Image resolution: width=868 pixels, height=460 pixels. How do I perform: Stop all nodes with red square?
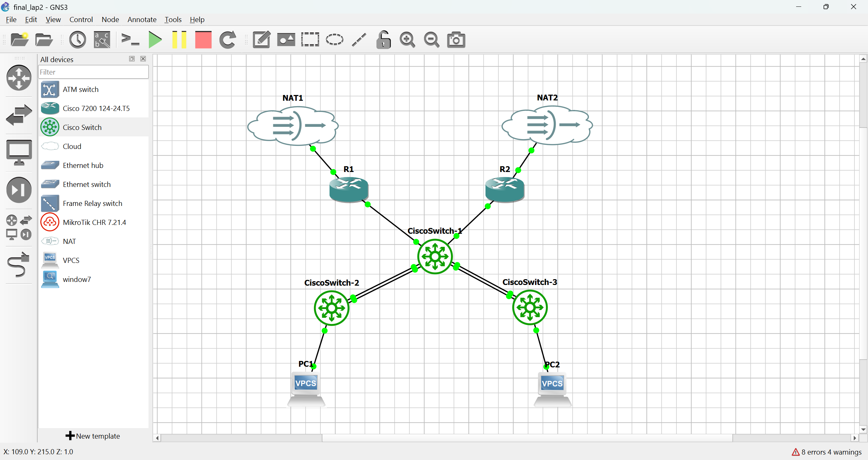point(203,40)
